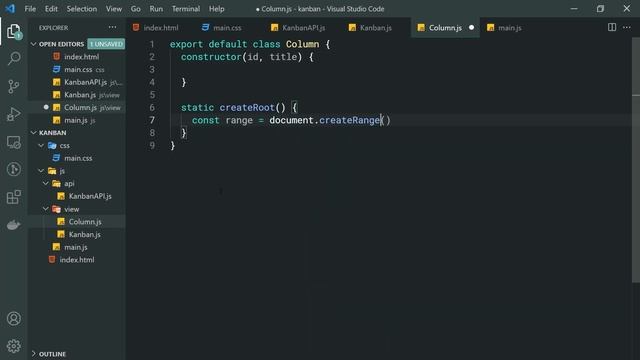Viewport: 640px width, 360px height.
Task: Click line number 1 in the gutter
Action: [x=152, y=44]
